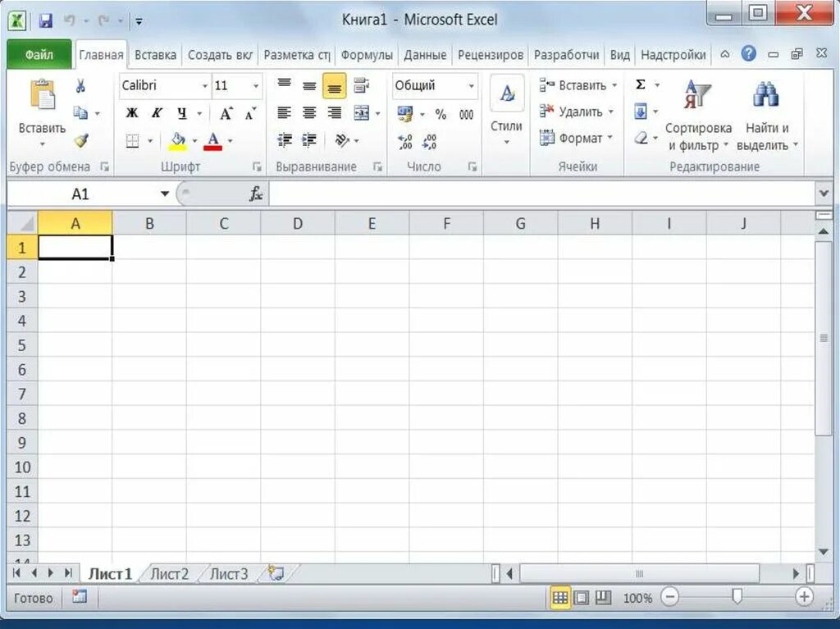Apply percent style with % icon

[x=441, y=114]
